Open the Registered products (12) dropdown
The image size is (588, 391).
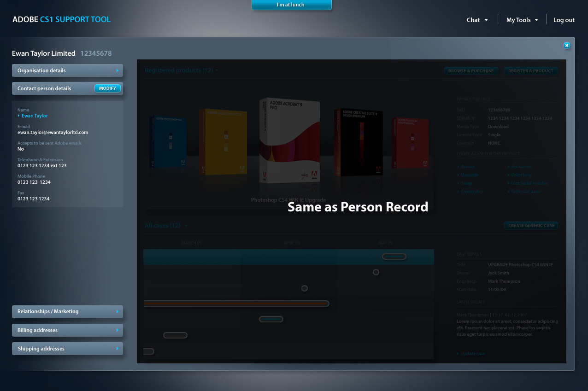pyautogui.click(x=182, y=70)
